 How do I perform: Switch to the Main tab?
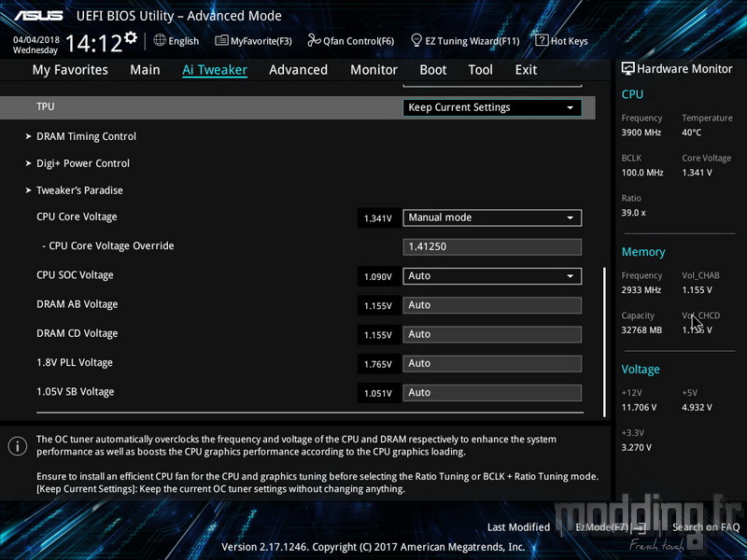click(x=145, y=70)
